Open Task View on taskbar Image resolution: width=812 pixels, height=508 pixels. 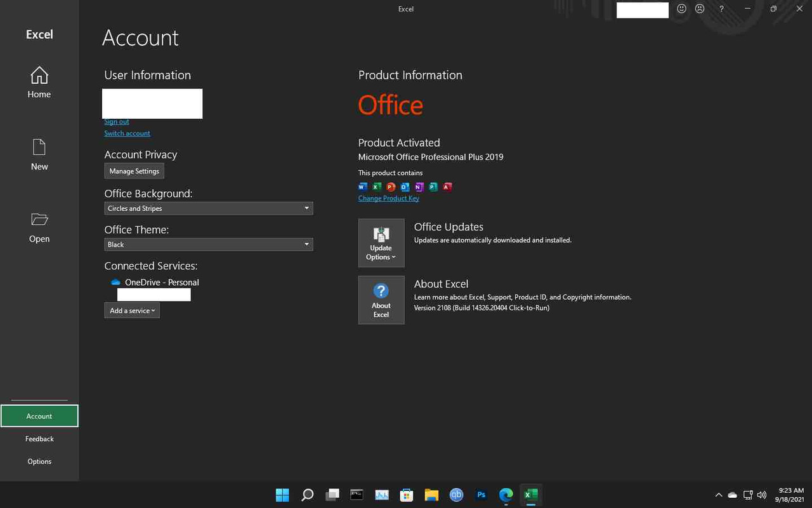tap(332, 495)
